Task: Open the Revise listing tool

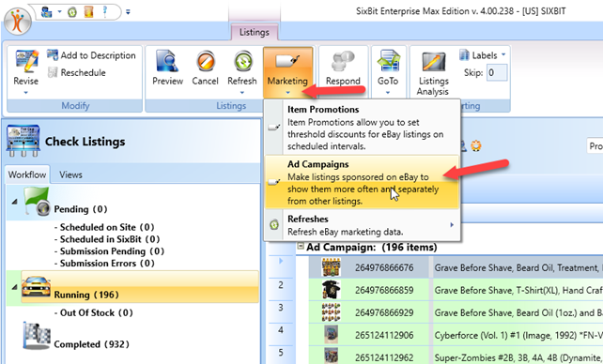Action: (26, 68)
